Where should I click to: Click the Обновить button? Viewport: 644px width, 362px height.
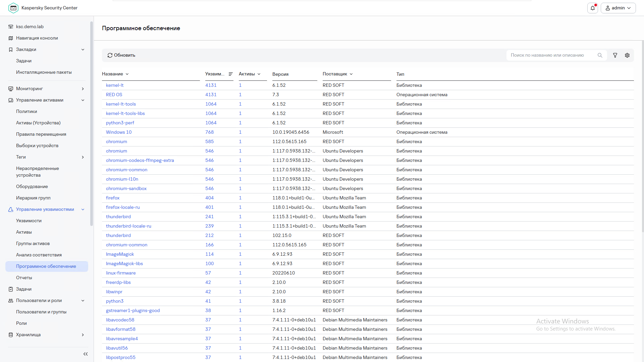pyautogui.click(x=121, y=55)
